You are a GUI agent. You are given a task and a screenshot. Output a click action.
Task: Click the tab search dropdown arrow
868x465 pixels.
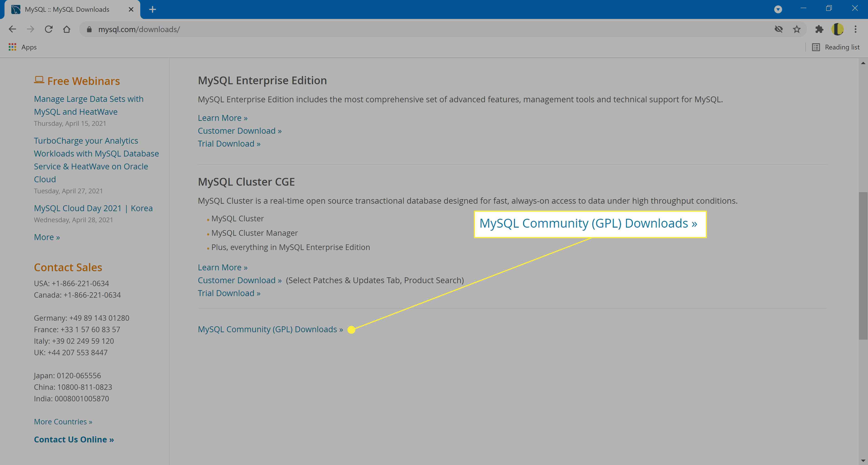(x=778, y=9)
